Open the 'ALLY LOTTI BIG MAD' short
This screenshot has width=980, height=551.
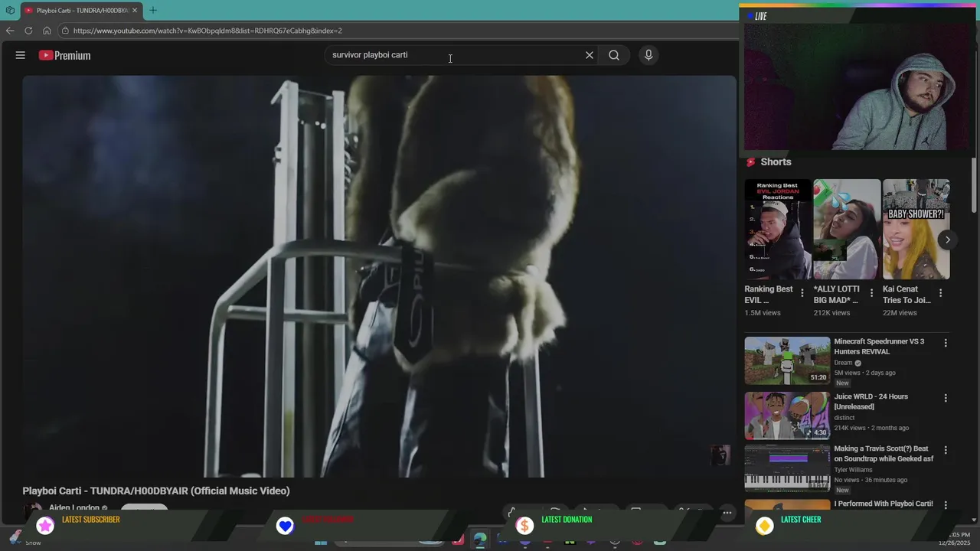847,230
